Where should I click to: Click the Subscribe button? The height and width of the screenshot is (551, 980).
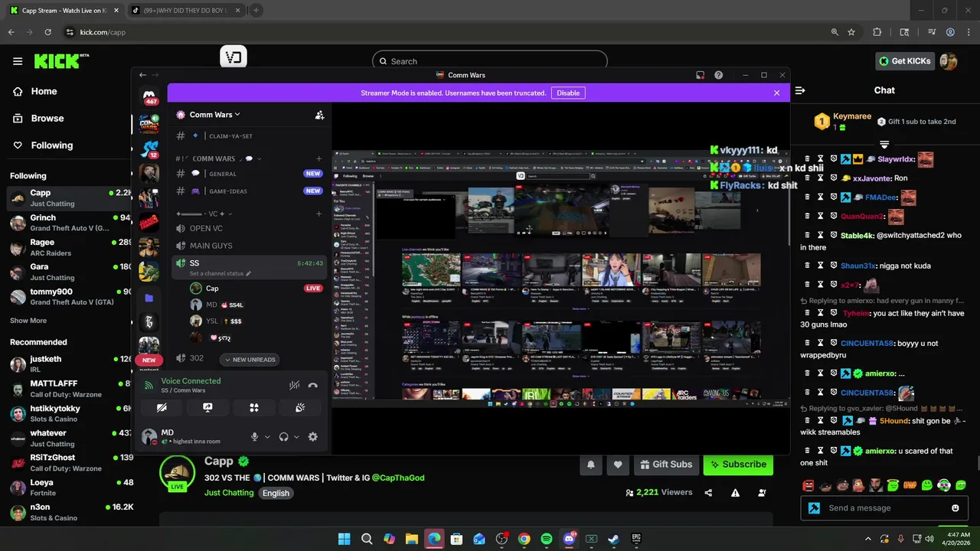coord(738,464)
